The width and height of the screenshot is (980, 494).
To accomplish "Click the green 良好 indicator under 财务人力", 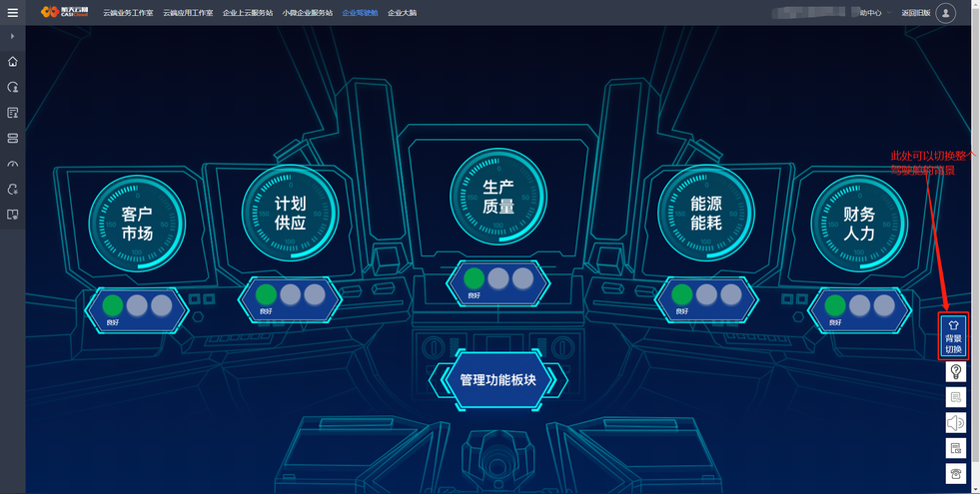I will (835, 305).
